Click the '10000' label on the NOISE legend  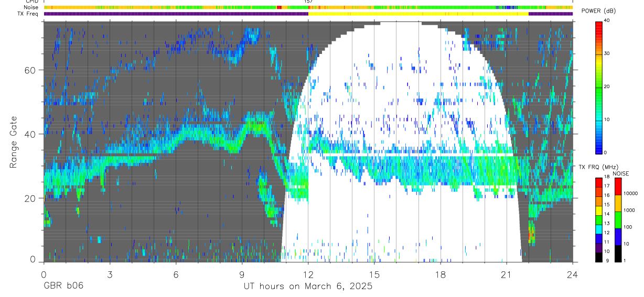(630, 194)
